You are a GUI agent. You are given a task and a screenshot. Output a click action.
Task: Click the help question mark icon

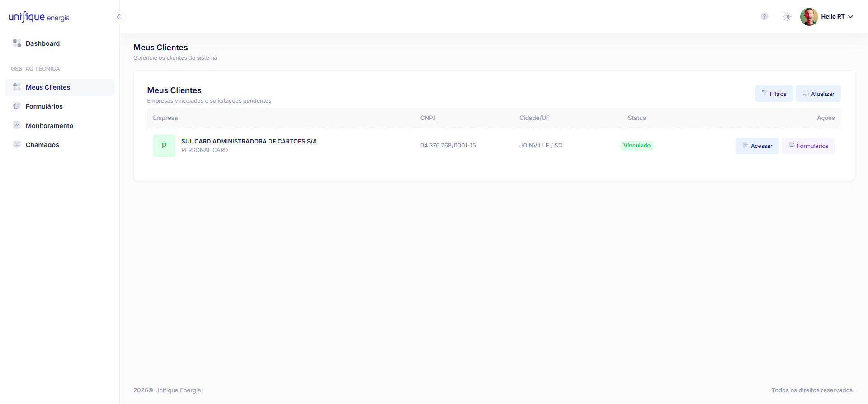764,17
